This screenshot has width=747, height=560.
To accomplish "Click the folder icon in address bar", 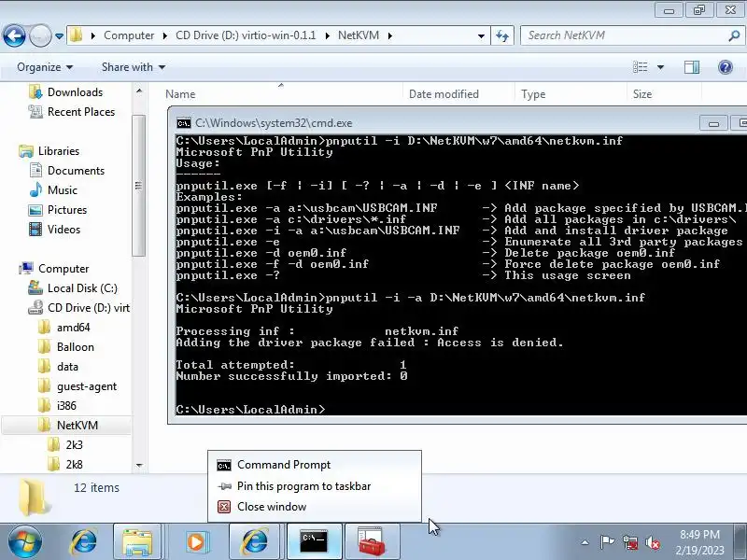I will [x=76, y=35].
